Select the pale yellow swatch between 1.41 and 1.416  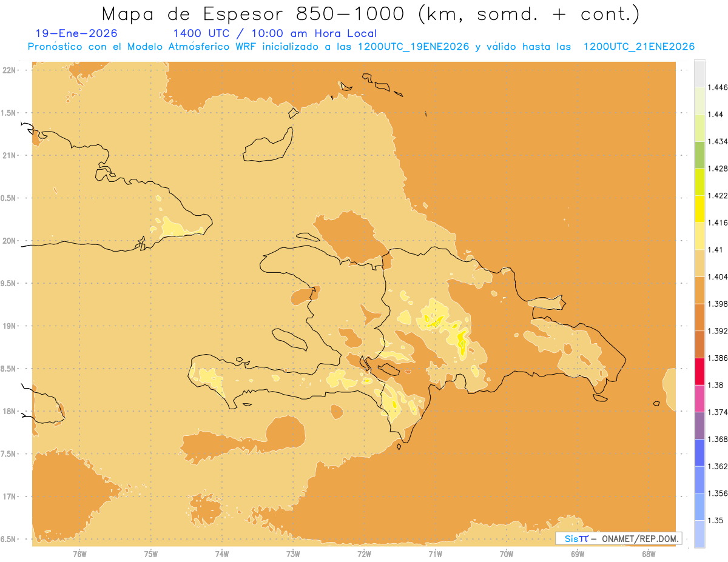pos(699,236)
